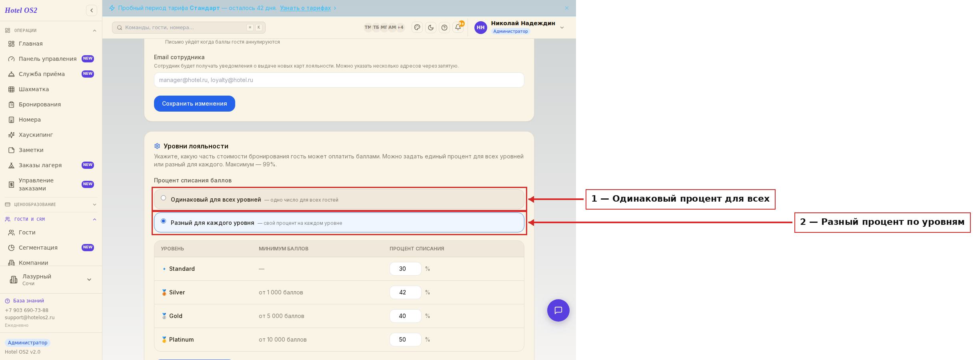Close the trial period banner
Viewport: 980px width, 360px height.
click(x=567, y=8)
